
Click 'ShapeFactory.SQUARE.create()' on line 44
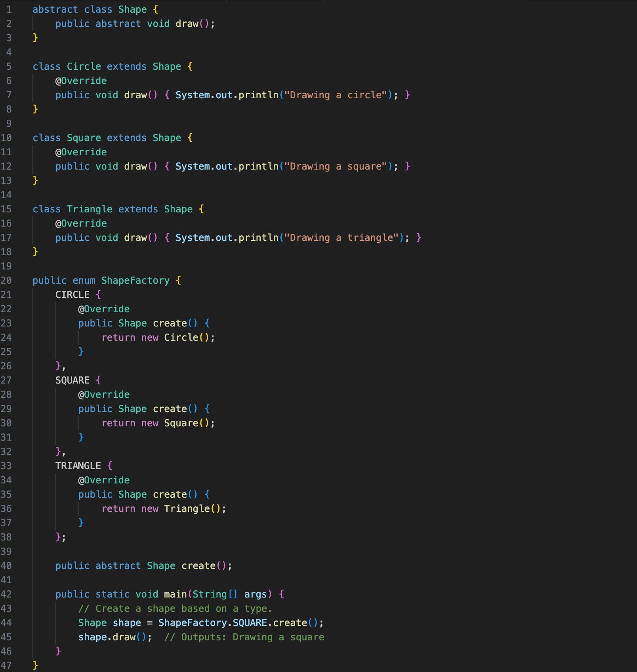click(238, 623)
